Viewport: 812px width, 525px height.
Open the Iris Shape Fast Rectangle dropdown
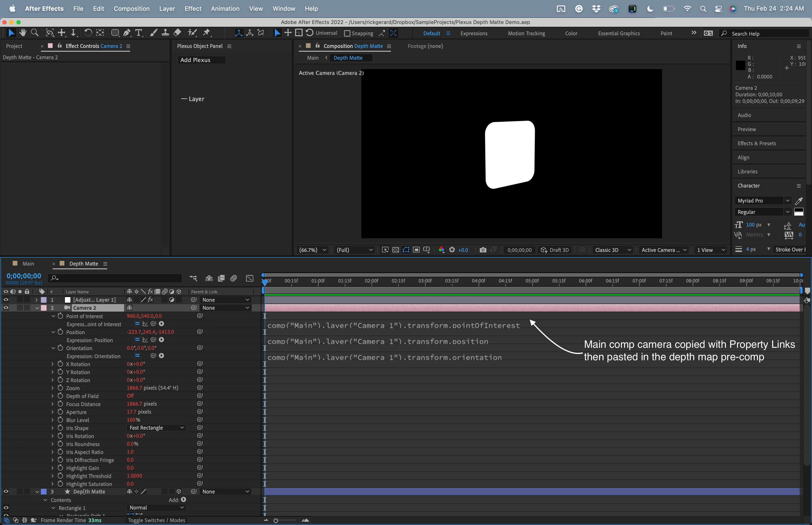pyautogui.click(x=156, y=428)
